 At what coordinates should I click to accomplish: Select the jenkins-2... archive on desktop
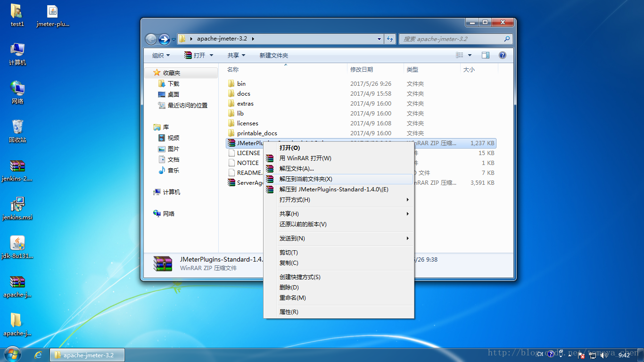(x=17, y=170)
